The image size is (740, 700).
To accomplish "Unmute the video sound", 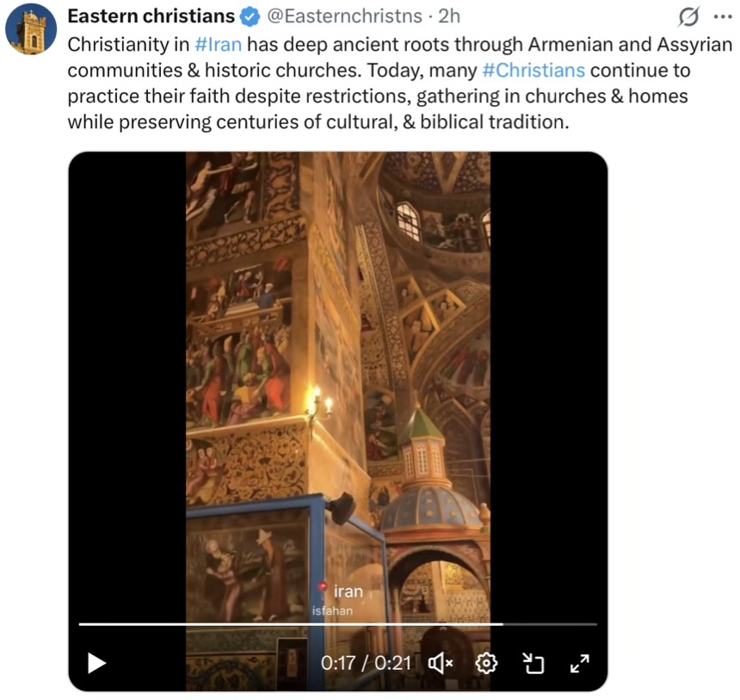I will point(441,663).
